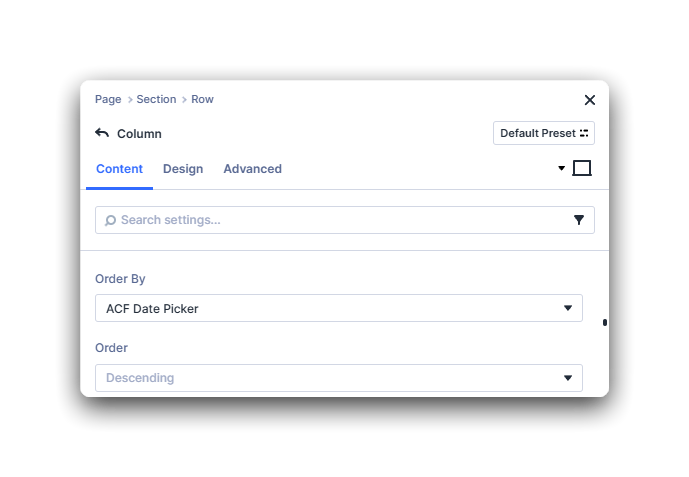
Task: Click the square layout icon beside tabs
Action: (x=582, y=169)
